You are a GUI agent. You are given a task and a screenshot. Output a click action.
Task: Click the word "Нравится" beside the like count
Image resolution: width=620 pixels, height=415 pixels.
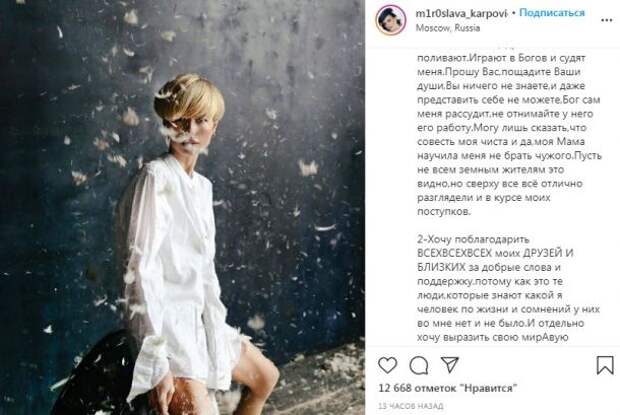tap(493, 388)
